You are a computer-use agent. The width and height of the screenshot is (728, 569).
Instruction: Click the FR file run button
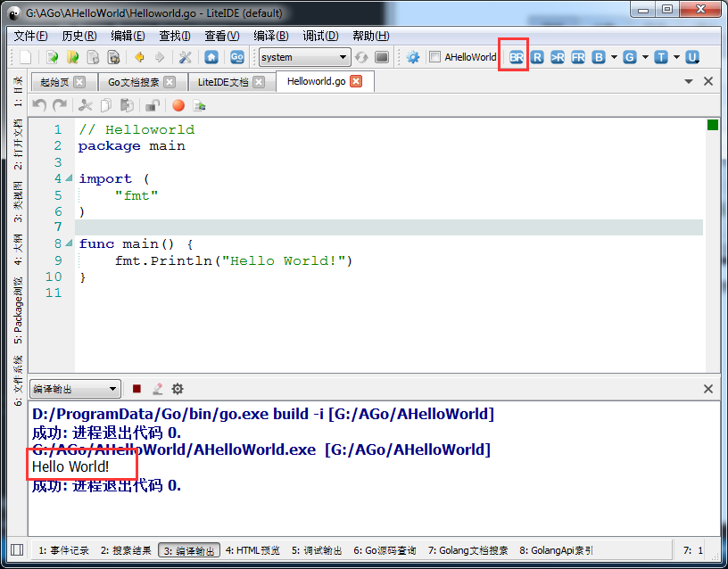[578, 57]
